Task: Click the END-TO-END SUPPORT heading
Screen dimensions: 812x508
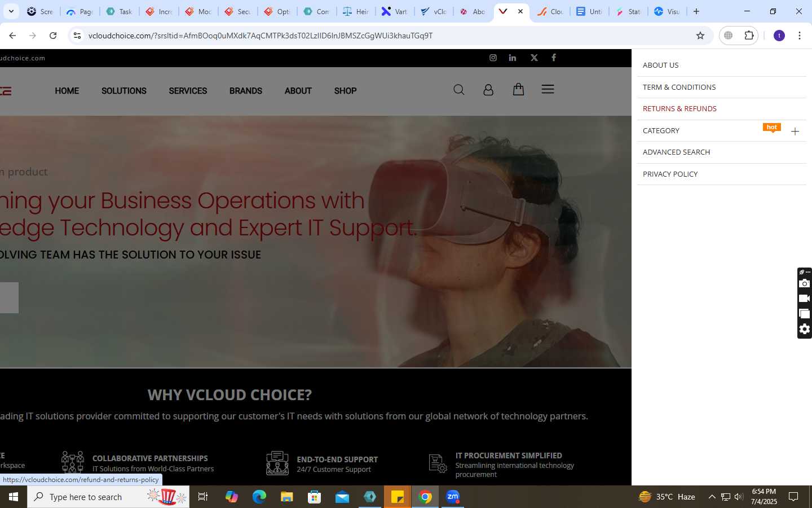Action: click(337, 459)
